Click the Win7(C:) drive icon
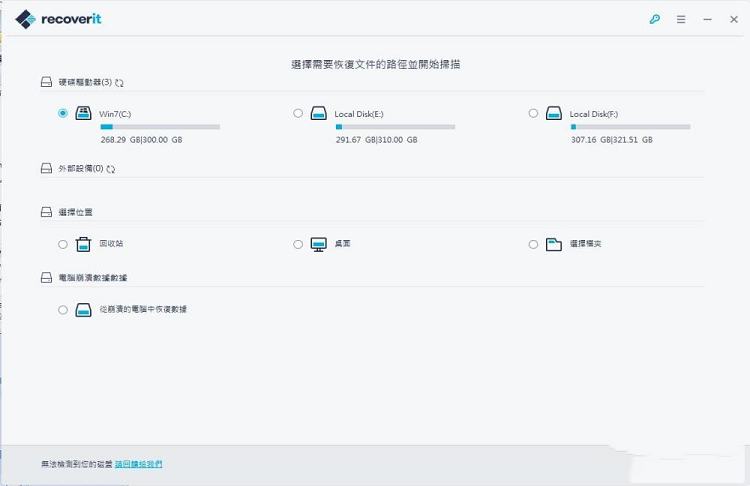 tap(83, 113)
